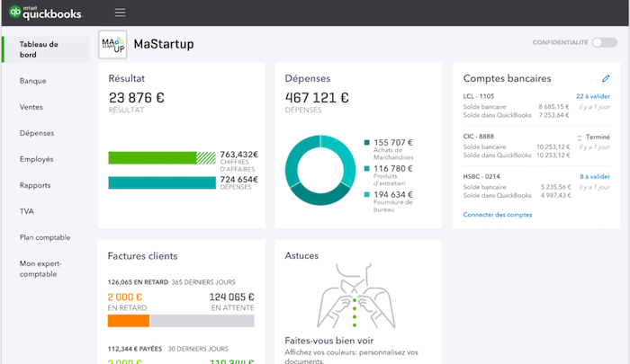Select TVA in the sidebar

27,211
